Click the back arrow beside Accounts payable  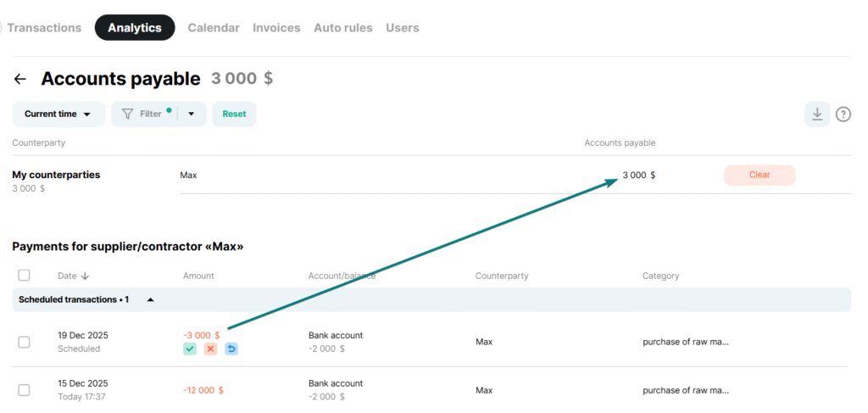click(x=20, y=79)
